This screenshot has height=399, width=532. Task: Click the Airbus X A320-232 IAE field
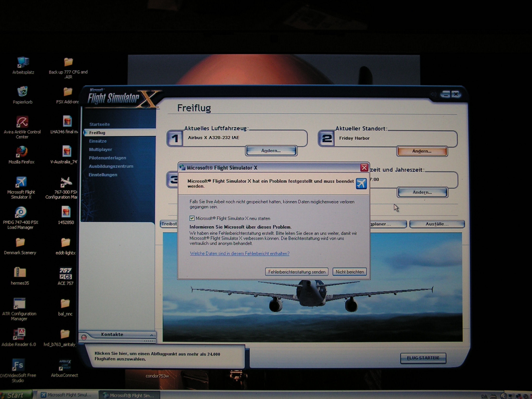pyautogui.click(x=245, y=138)
